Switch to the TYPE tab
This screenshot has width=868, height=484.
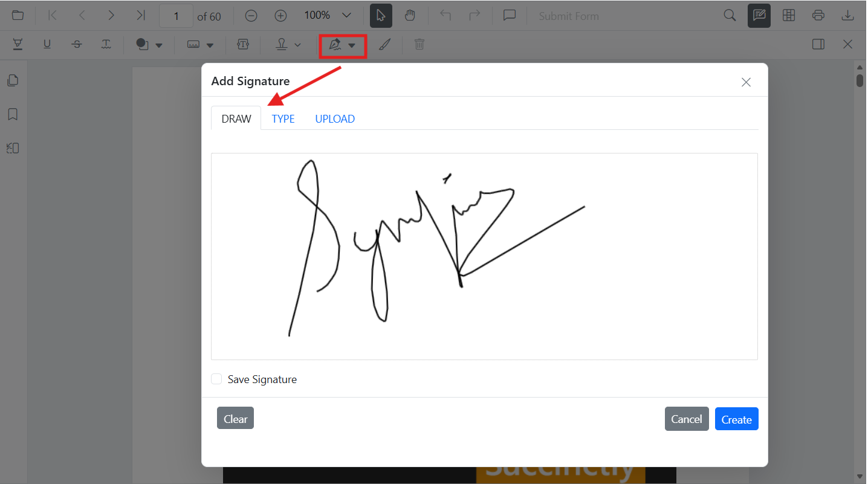(283, 118)
